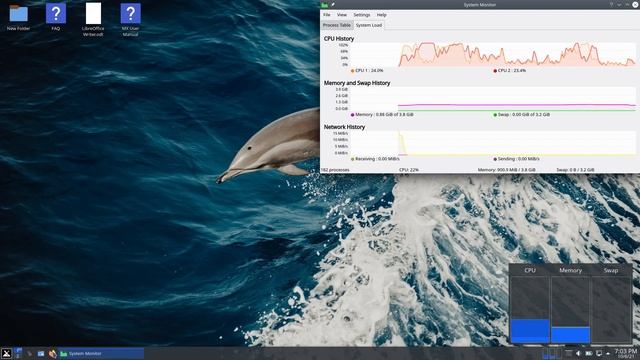Image resolution: width=640 pixels, height=360 pixels.
Task: Click the volume speaker icon in the system tray
Action: click(x=578, y=353)
